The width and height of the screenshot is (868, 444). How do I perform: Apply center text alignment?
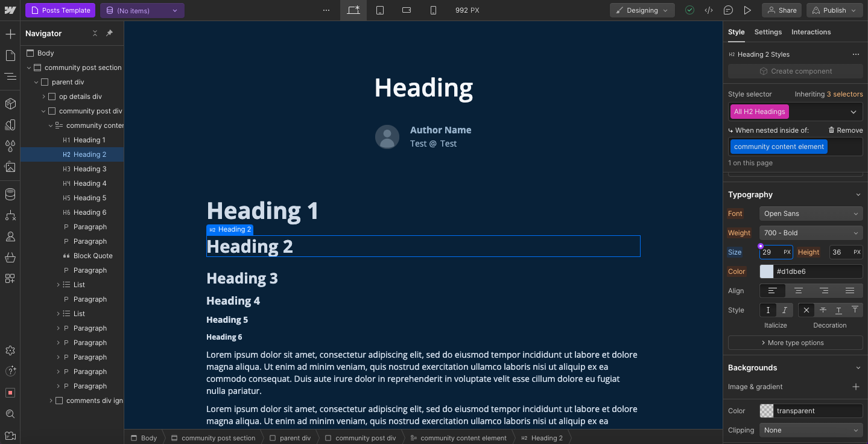tap(798, 291)
